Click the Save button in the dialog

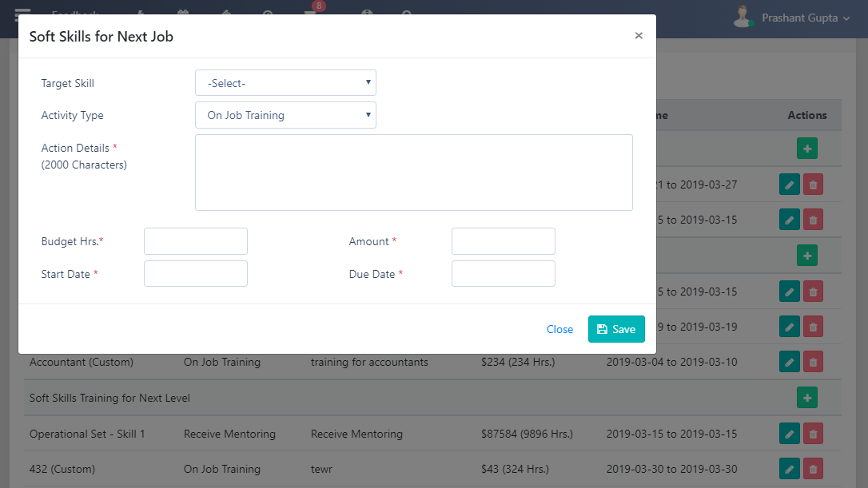616,329
